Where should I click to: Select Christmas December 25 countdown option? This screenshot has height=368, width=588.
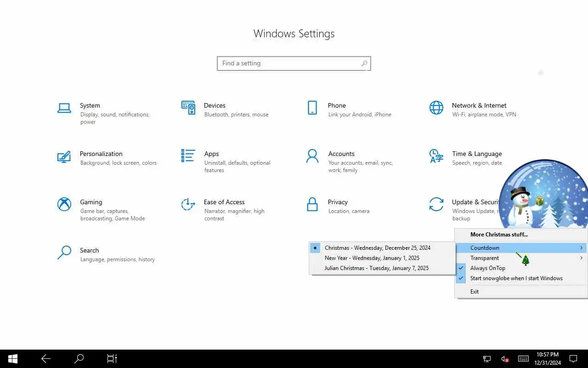pos(382,247)
